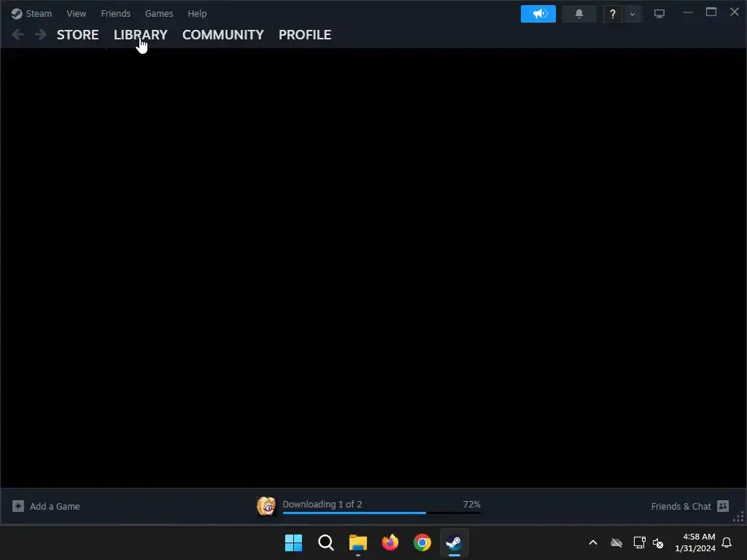Click the forward navigation arrow

[x=41, y=34]
